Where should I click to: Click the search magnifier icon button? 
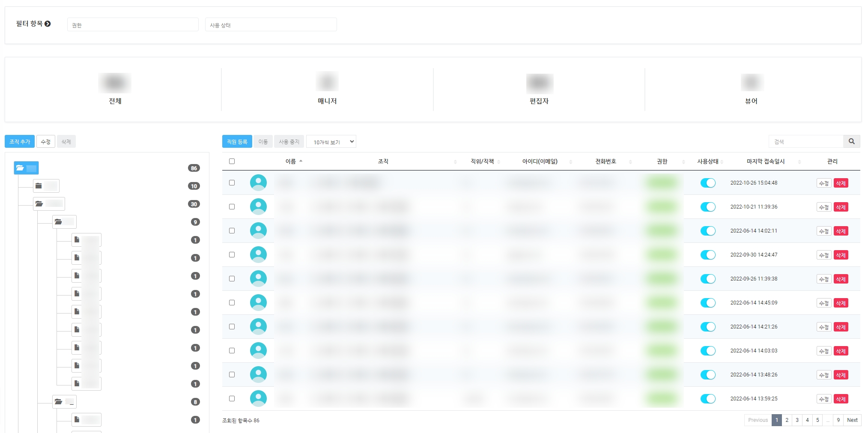pyautogui.click(x=851, y=141)
